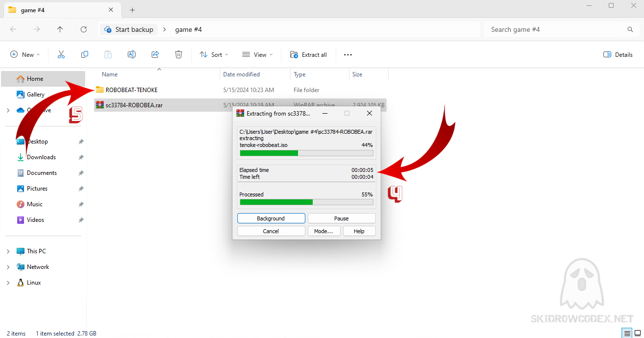Unpin Videos from quick access
The width and height of the screenshot is (644, 338).
pos(81,220)
